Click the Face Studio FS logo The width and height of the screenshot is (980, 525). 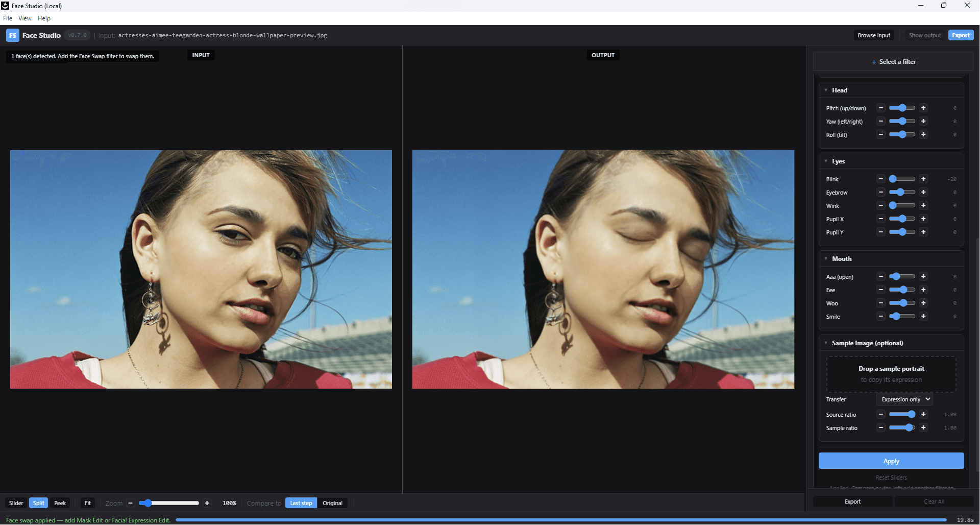[x=13, y=35]
